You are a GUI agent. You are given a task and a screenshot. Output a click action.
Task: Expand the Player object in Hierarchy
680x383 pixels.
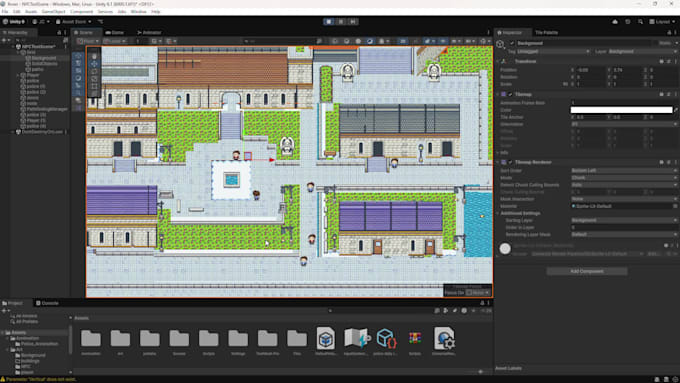[18, 75]
